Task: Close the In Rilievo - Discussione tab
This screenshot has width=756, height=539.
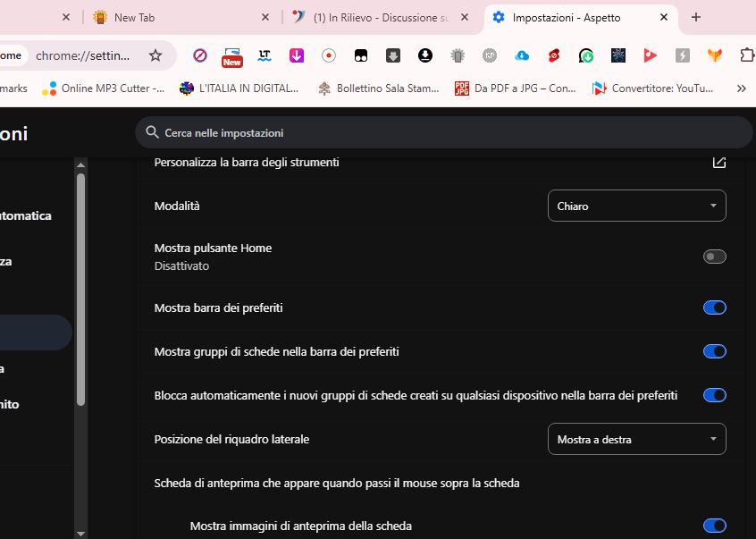Action: click(465, 17)
